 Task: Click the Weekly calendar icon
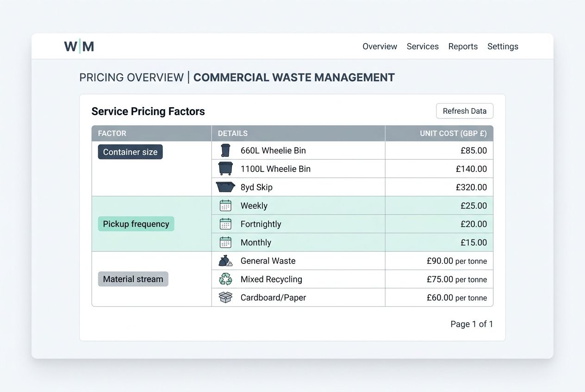[x=225, y=206]
